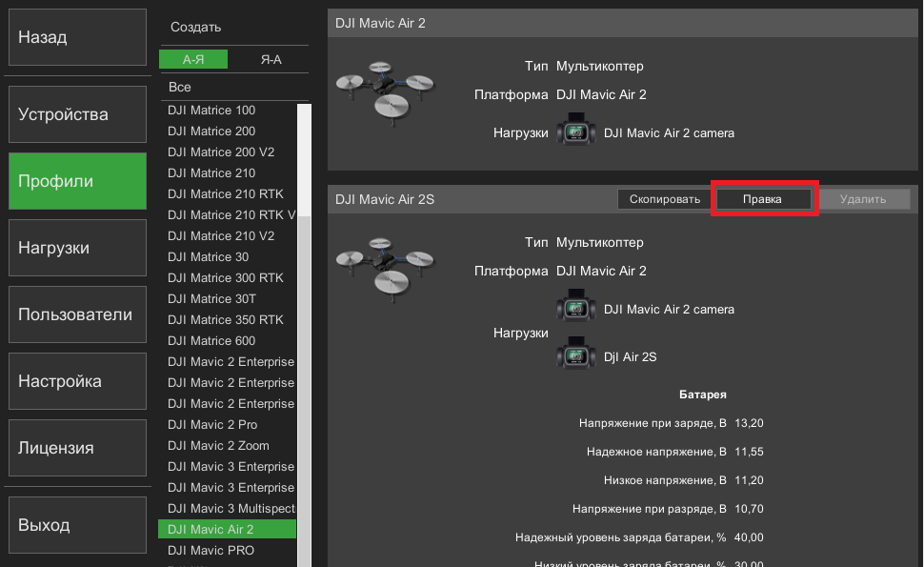Sort profiles descending with Я-А
Image resolution: width=924 pixels, height=567 pixels.
point(271,59)
